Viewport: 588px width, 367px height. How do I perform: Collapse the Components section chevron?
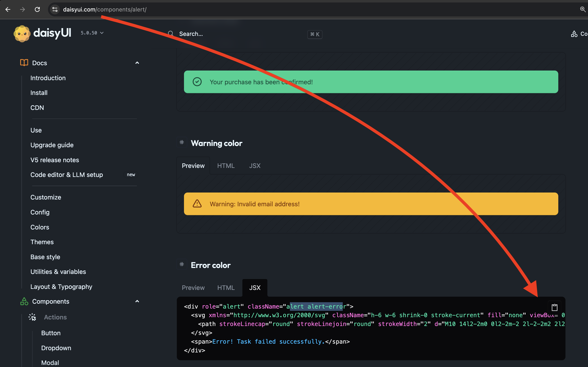(x=137, y=301)
